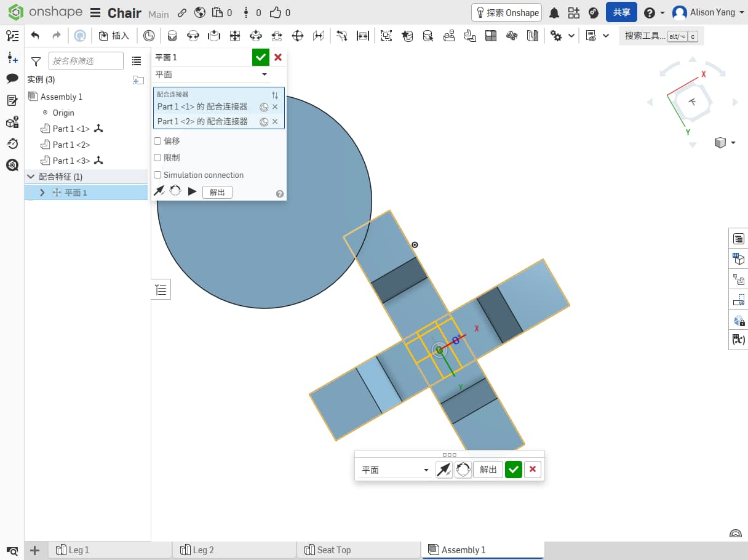Select the parallel mate tool
The width and height of the screenshot is (748, 560).
tap(319, 36)
